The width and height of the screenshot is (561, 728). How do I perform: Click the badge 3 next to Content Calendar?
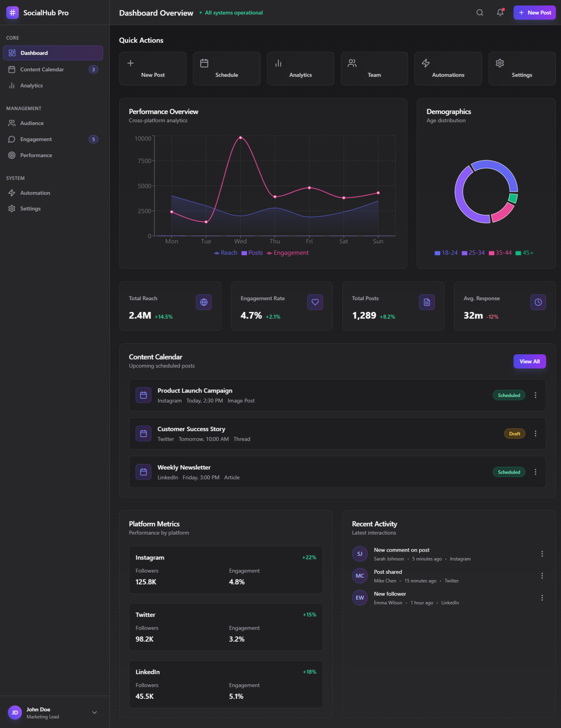point(93,69)
